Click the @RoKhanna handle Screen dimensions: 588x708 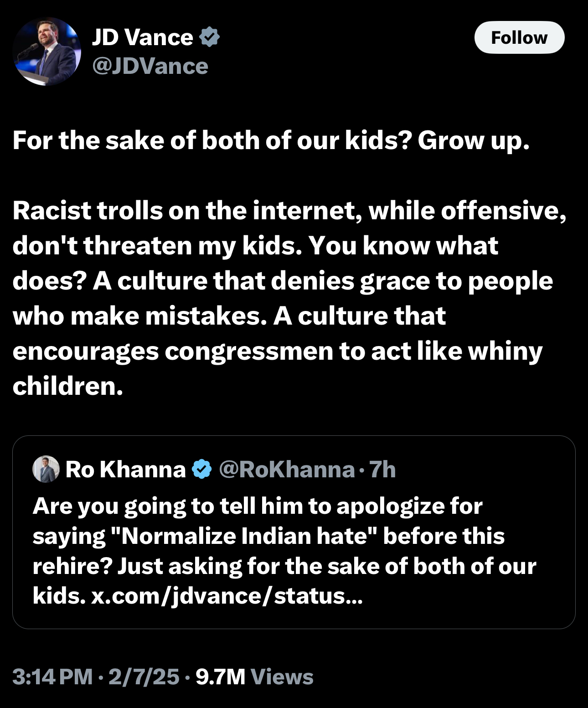[286, 469]
